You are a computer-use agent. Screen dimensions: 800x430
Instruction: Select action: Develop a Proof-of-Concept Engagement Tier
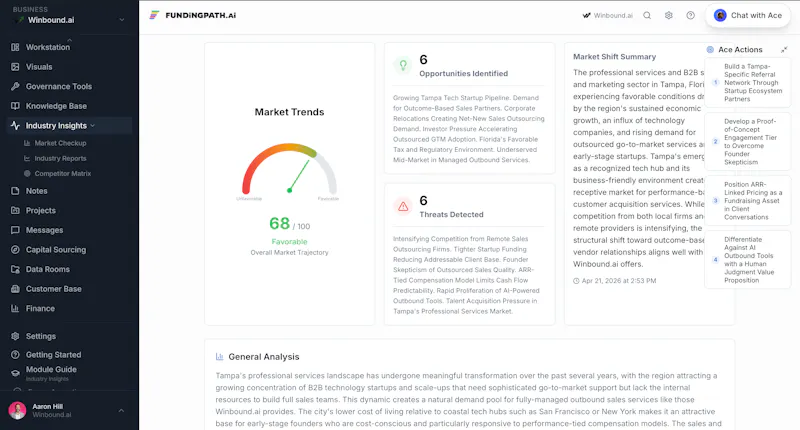click(748, 142)
